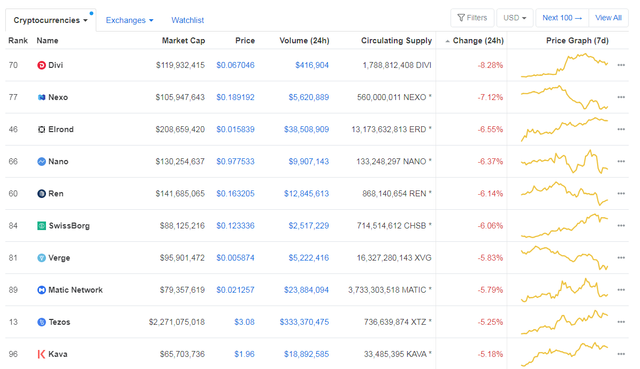Open the Elrond coin name link

(x=61, y=129)
